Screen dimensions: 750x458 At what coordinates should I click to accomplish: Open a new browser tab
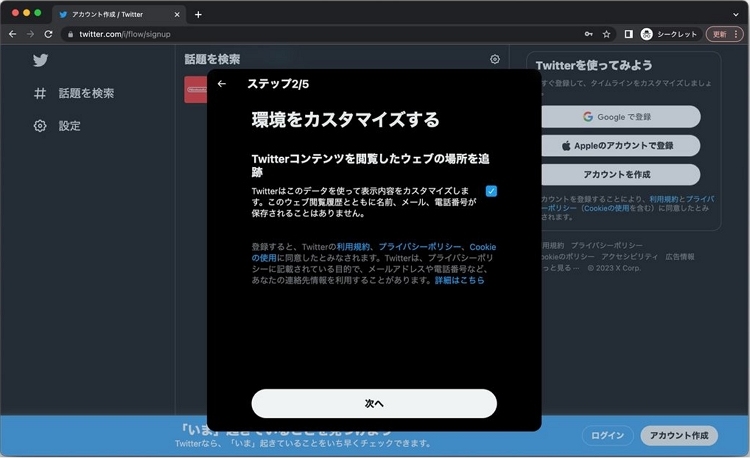pyautogui.click(x=198, y=14)
